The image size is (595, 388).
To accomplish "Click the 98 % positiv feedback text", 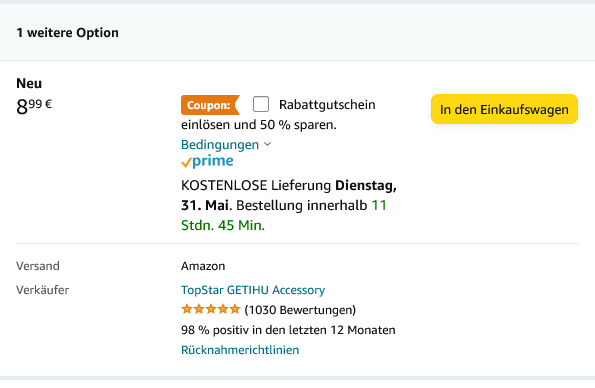I will click(288, 330).
